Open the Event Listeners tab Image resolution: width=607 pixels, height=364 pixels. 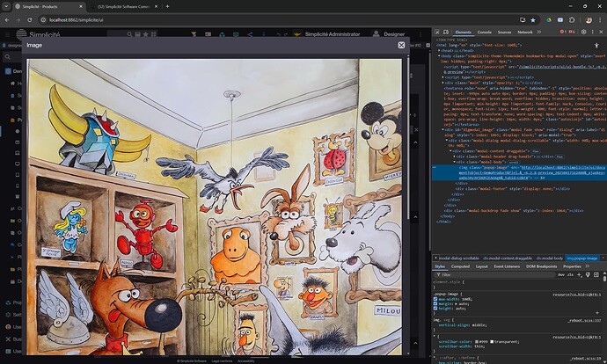pyautogui.click(x=507, y=266)
